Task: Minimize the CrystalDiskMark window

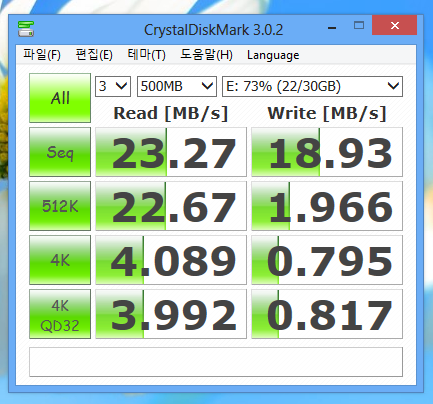Action: point(332,28)
